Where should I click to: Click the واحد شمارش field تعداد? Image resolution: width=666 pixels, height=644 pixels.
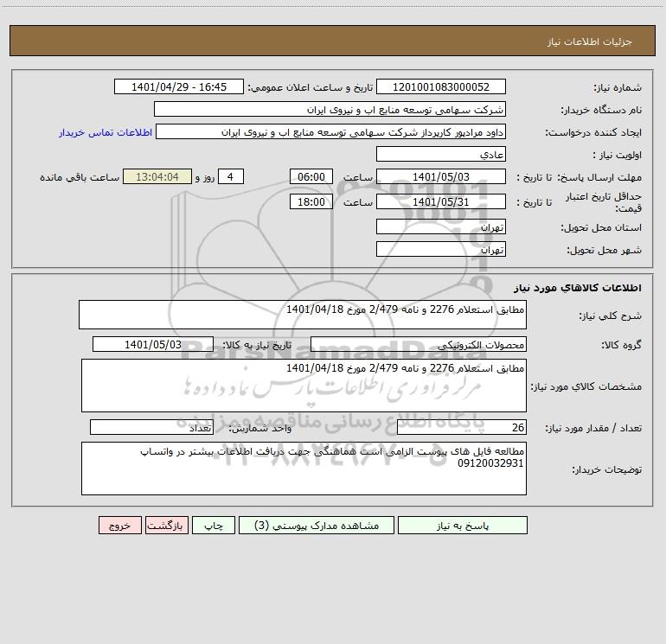151,427
